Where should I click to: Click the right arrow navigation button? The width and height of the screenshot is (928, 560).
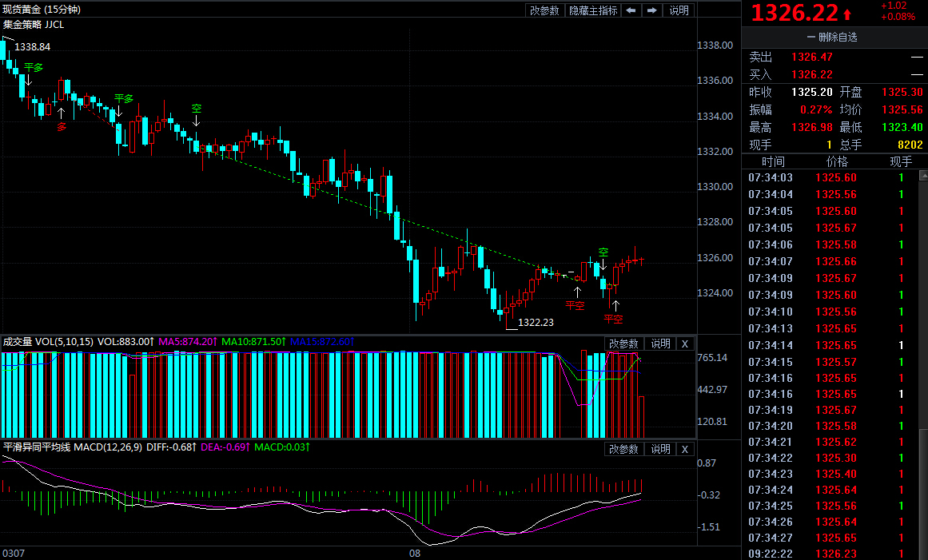click(x=651, y=10)
